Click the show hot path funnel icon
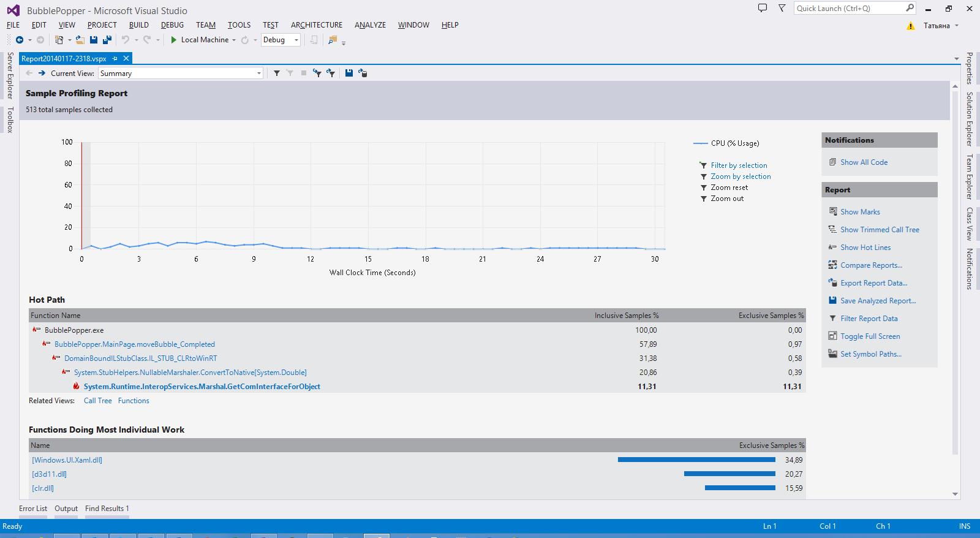Viewport: 980px width, 538px height. [317, 73]
